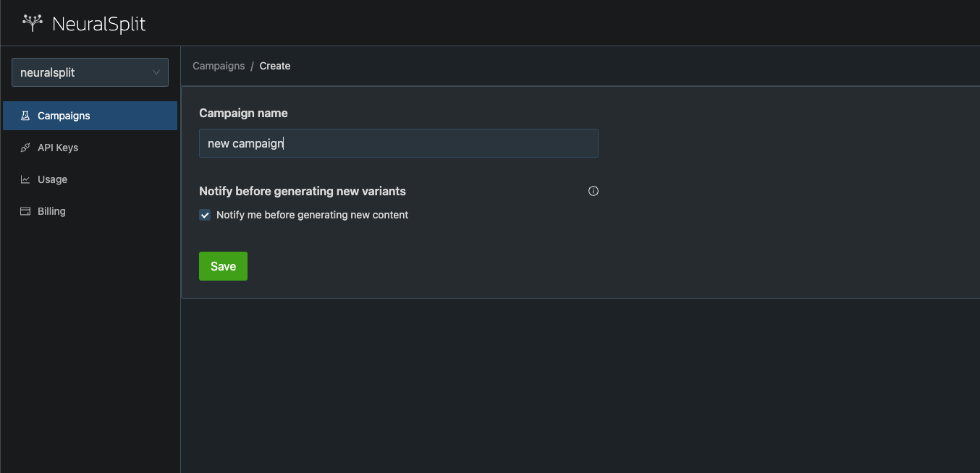Navigate to the Billing section
This screenshot has height=473, width=980.
click(x=51, y=211)
